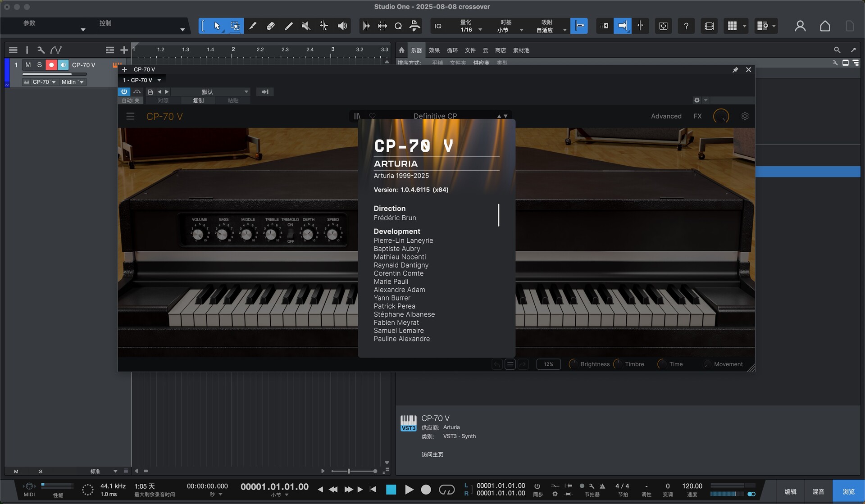Image resolution: width=865 pixels, height=504 pixels.
Task: Open the 1 - CP-70 V instance dropdown
Action: 142,80
